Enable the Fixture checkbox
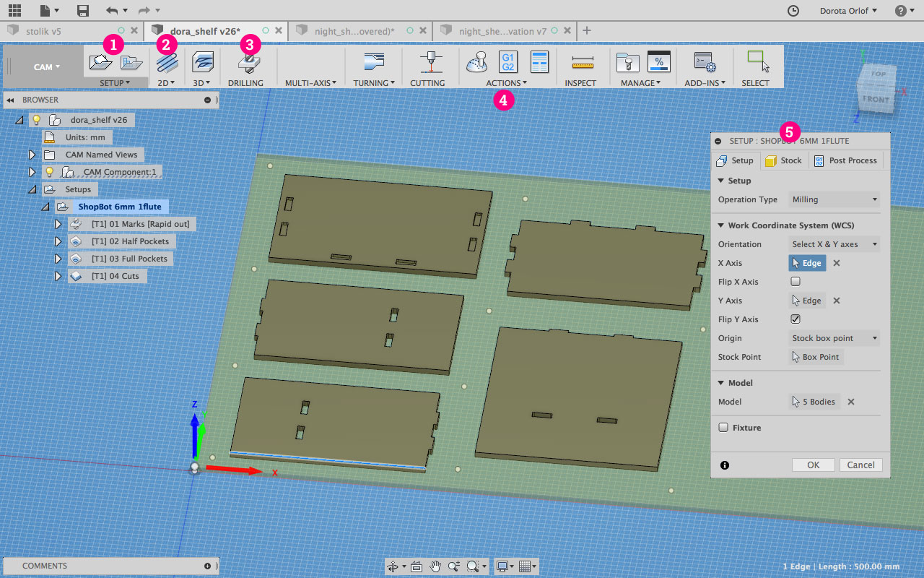924x578 pixels. (723, 428)
